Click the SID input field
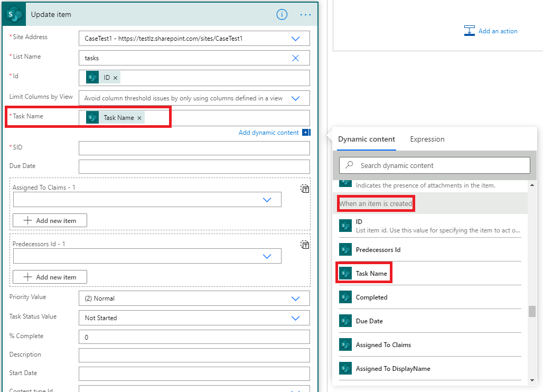The image size is (543, 392). (194, 148)
